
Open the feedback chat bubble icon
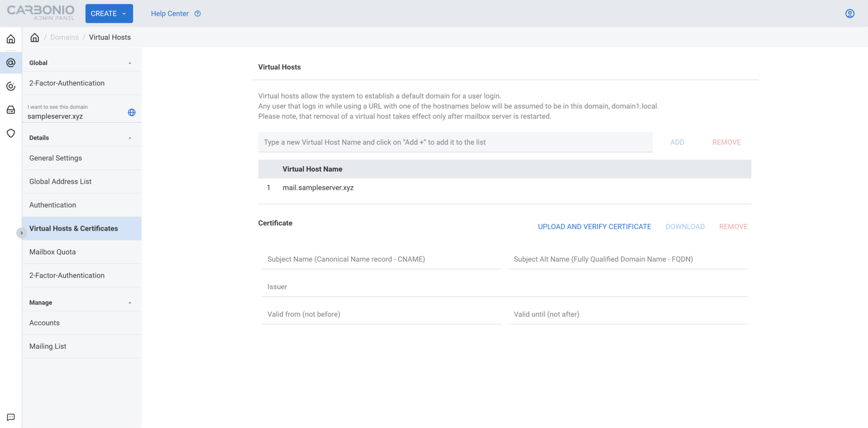[11, 417]
